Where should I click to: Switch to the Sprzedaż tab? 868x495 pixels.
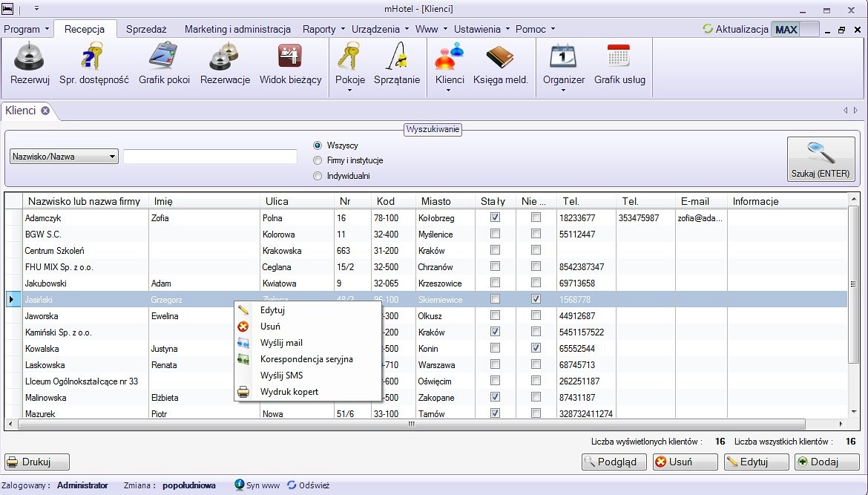click(146, 30)
